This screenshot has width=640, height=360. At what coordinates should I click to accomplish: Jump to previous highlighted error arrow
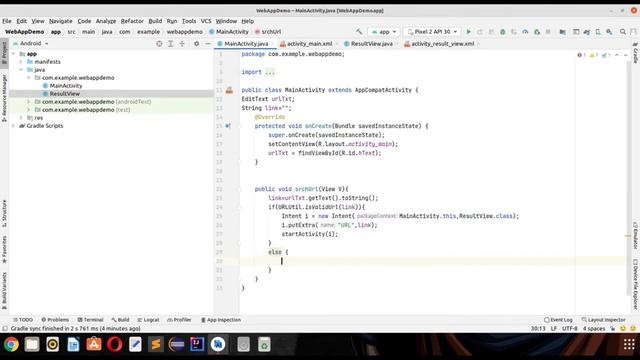tap(617, 55)
